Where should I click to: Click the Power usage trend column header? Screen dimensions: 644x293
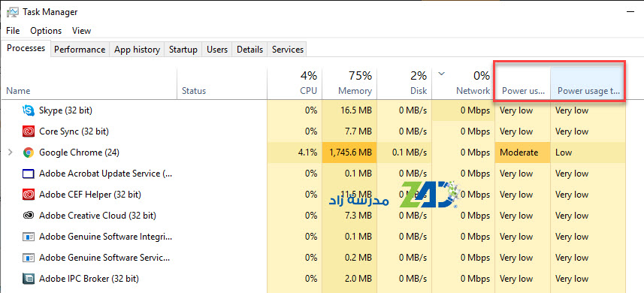[x=588, y=83]
